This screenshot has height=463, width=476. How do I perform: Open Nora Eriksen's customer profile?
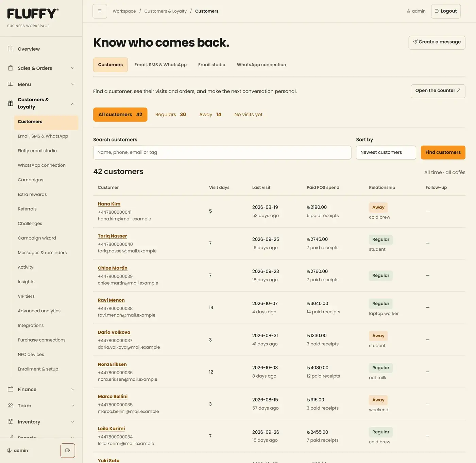click(x=112, y=365)
